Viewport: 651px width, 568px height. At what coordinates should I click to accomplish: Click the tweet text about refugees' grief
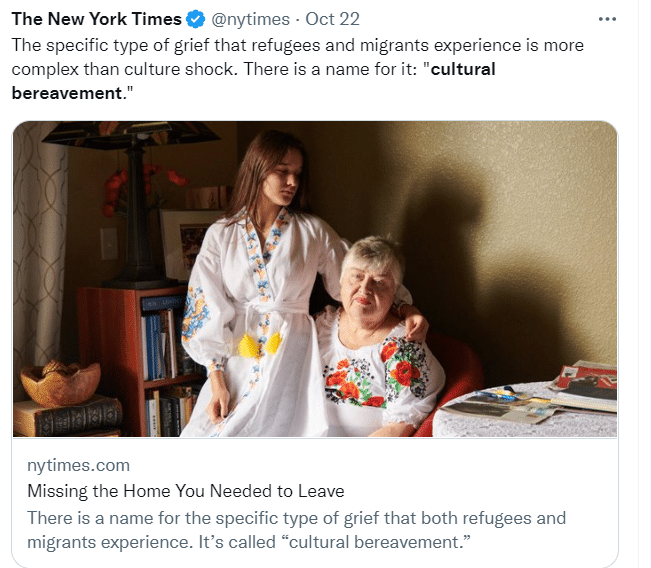297,69
